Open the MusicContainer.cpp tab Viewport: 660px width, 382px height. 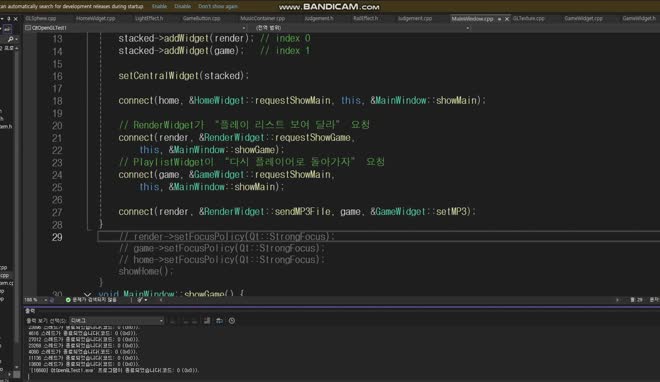(x=262, y=19)
